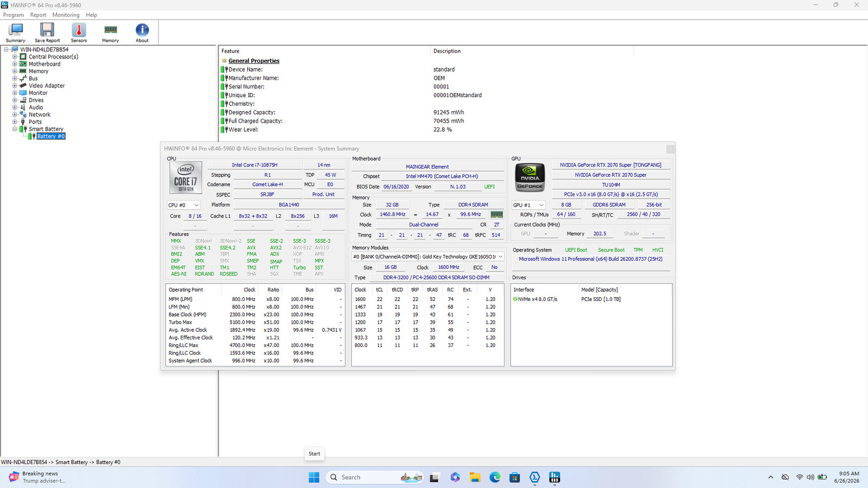Open the About info icon
Image resolution: width=868 pixels, height=488 pixels.
[x=142, y=33]
